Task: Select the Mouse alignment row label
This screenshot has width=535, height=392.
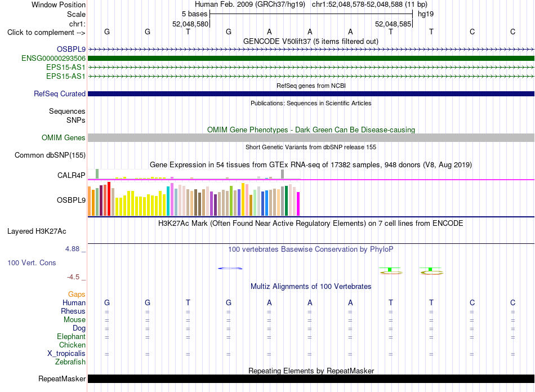Action: coord(74,320)
